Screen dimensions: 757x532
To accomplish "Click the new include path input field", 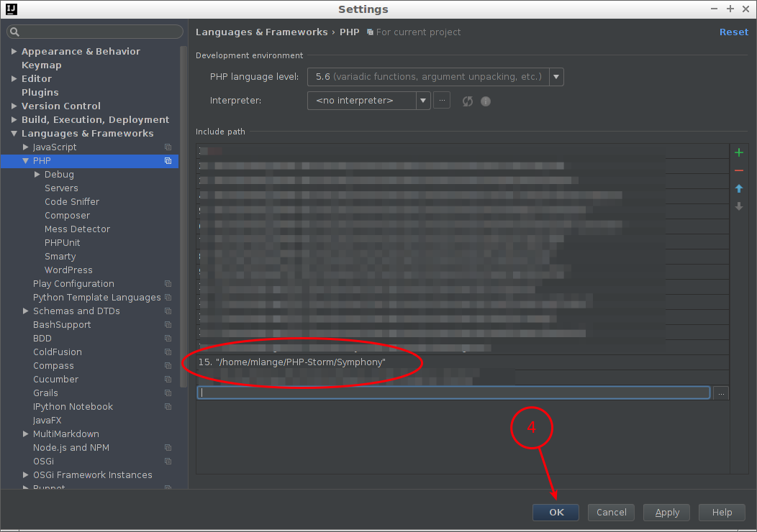I will pos(453,393).
